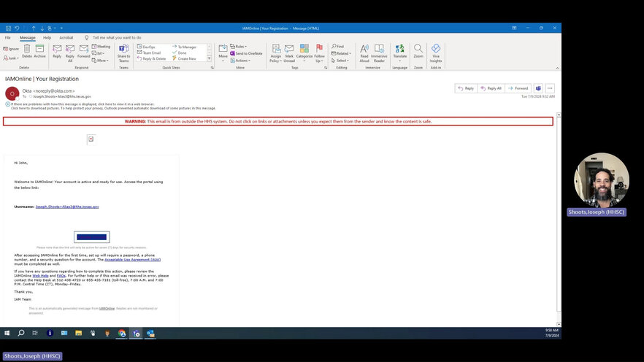Create New quick step

click(184, 58)
